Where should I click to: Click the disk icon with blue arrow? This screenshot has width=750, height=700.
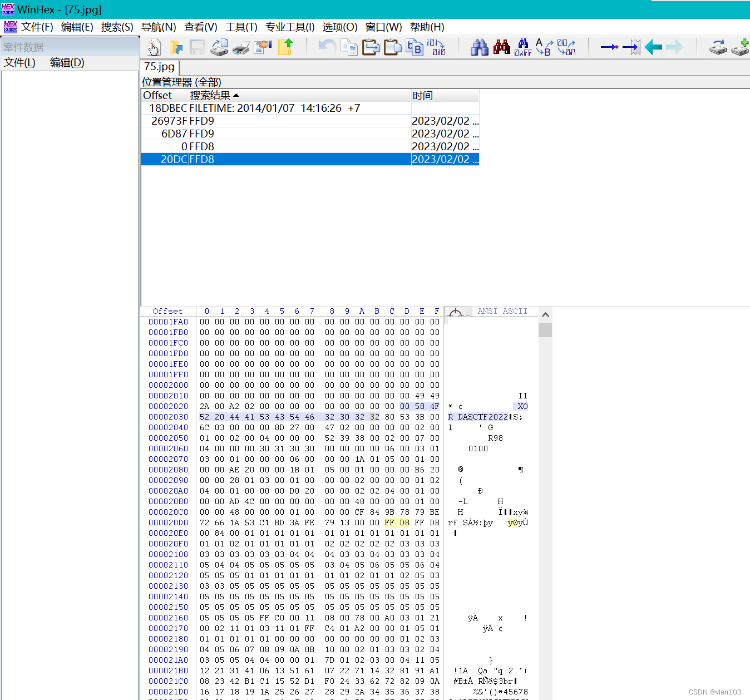click(x=718, y=47)
